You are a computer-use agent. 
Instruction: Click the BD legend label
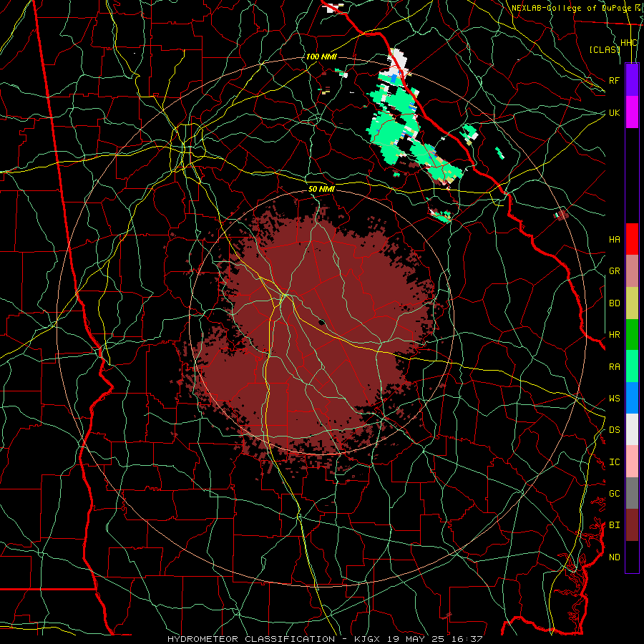point(615,303)
